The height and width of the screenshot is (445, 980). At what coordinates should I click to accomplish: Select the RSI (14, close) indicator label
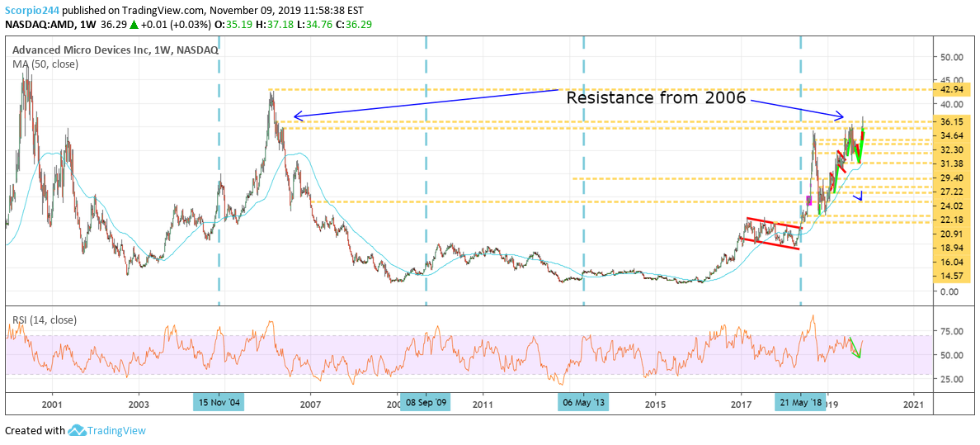(x=45, y=320)
